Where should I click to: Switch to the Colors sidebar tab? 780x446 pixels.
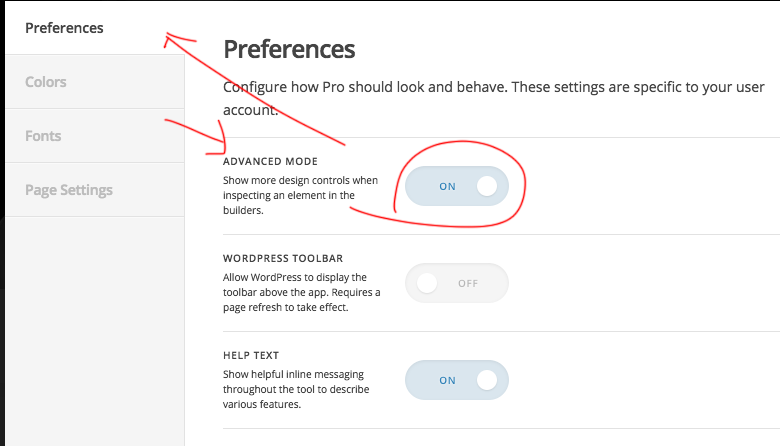tap(95, 82)
